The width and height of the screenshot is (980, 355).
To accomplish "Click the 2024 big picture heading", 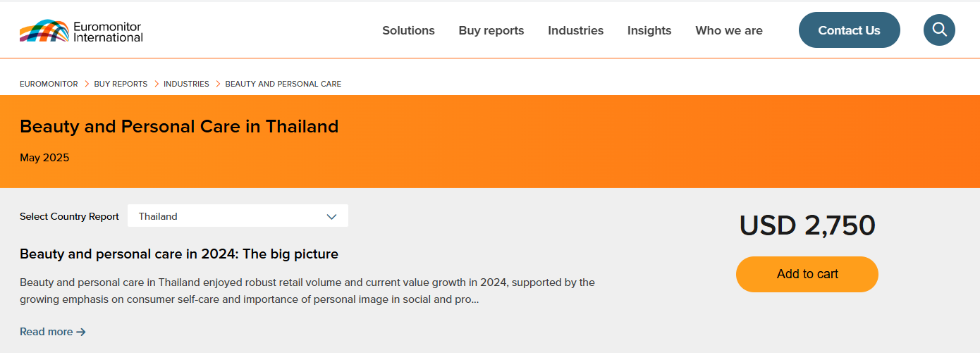I will [x=179, y=254].
